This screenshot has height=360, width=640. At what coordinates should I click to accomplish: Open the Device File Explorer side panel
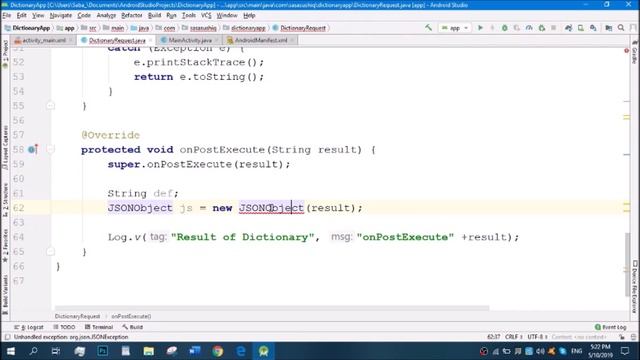coord(635,287)
